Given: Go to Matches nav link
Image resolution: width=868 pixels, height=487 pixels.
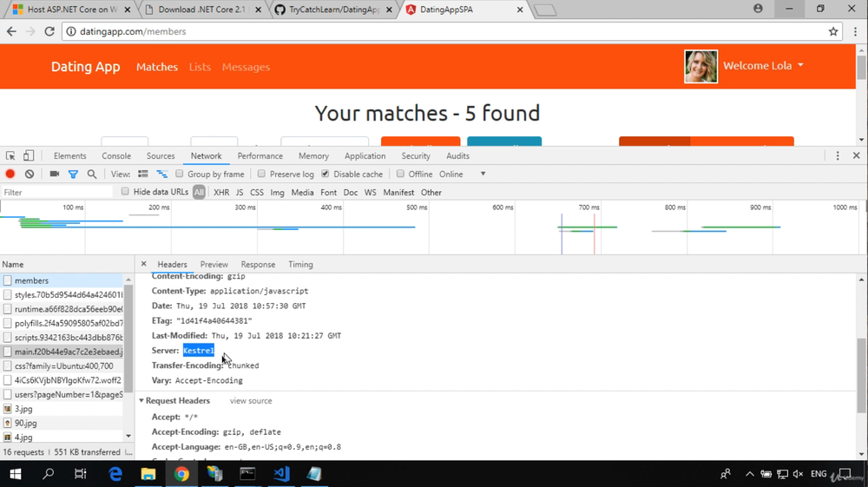Looking at the screenshot, I should (157, 67).
